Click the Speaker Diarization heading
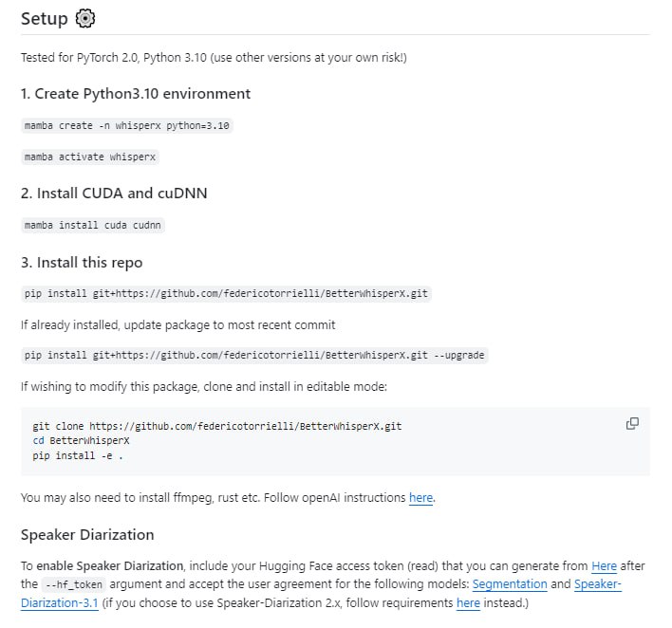The height and width of the screenshot is (628, 672). coord(87,534)
